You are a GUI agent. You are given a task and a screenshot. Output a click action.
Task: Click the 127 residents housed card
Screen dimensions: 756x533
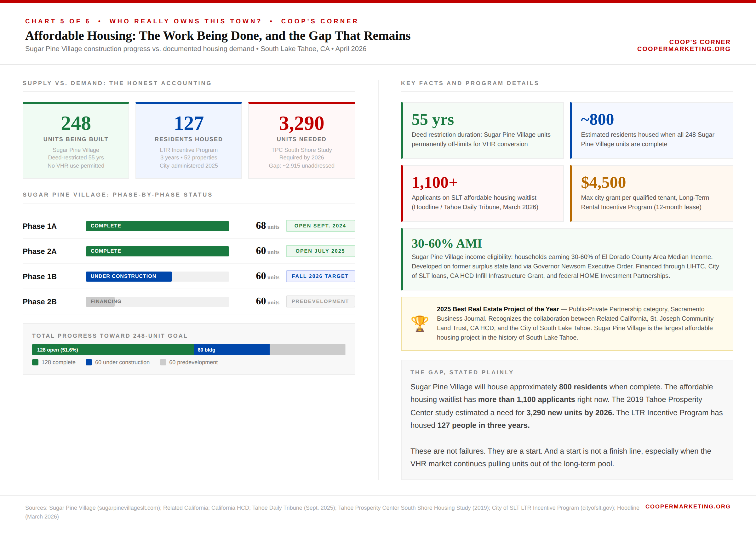tap(189, 140)
